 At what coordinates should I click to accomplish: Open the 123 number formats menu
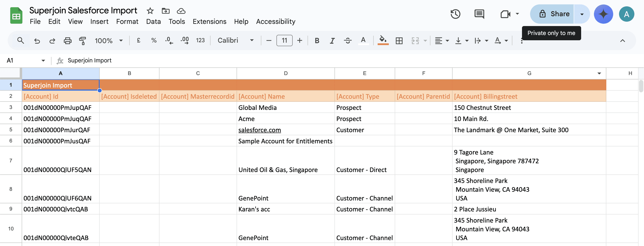tap(200, 40)
